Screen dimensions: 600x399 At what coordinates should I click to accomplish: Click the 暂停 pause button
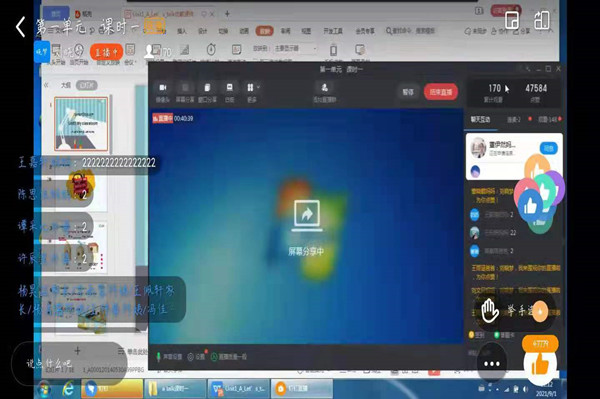408,92
